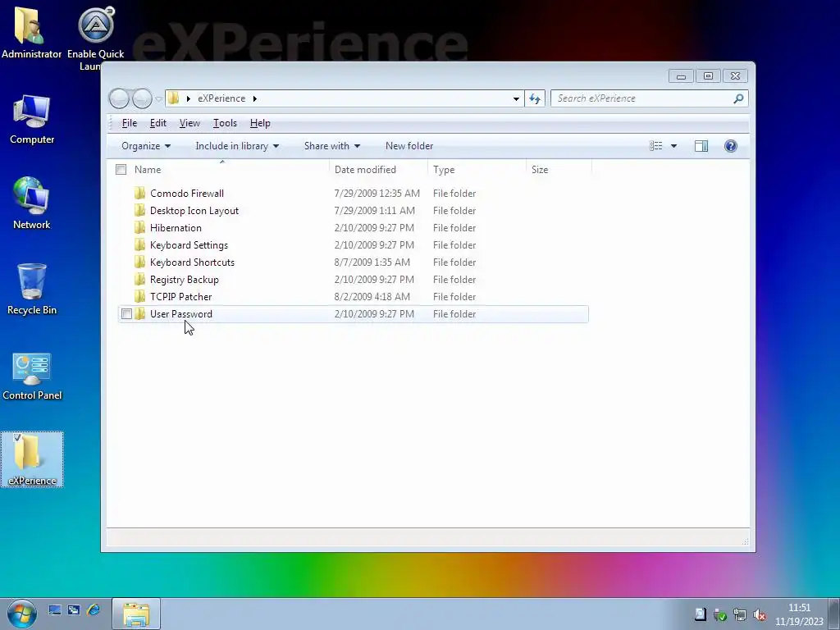840x630 pixels.
Task: Click the Back navigation button
Action: (119, 98)
